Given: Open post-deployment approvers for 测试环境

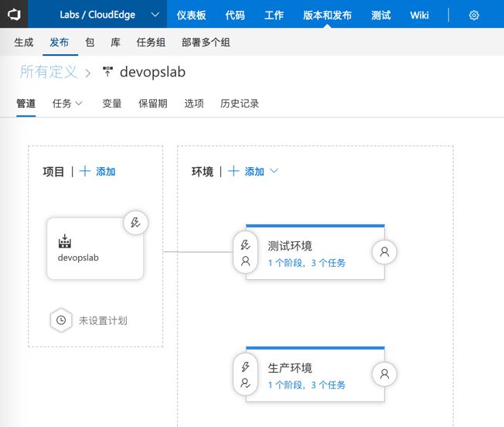Looking at the screenshot, I should click(384, 251).
